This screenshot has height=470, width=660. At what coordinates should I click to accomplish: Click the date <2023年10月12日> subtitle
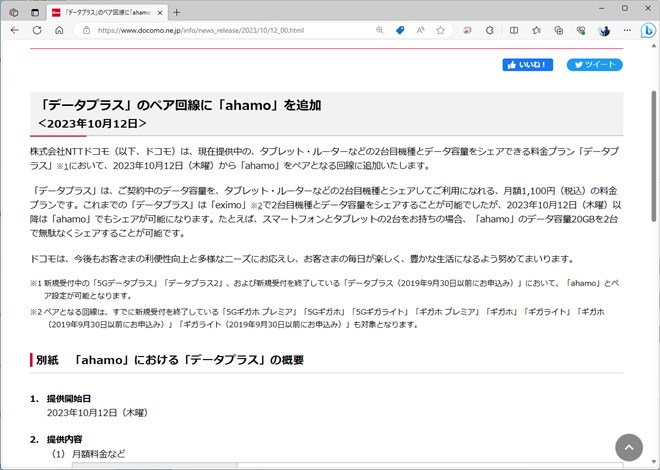point(92,123)
